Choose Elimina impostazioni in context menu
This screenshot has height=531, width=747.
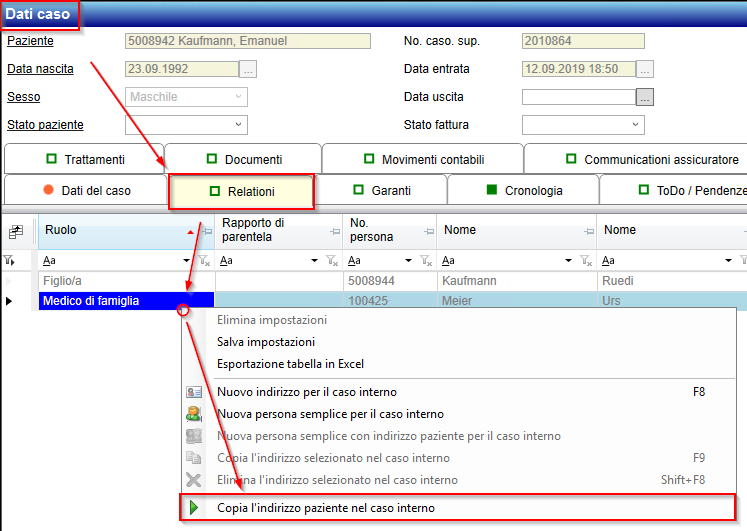coord(458,320)
